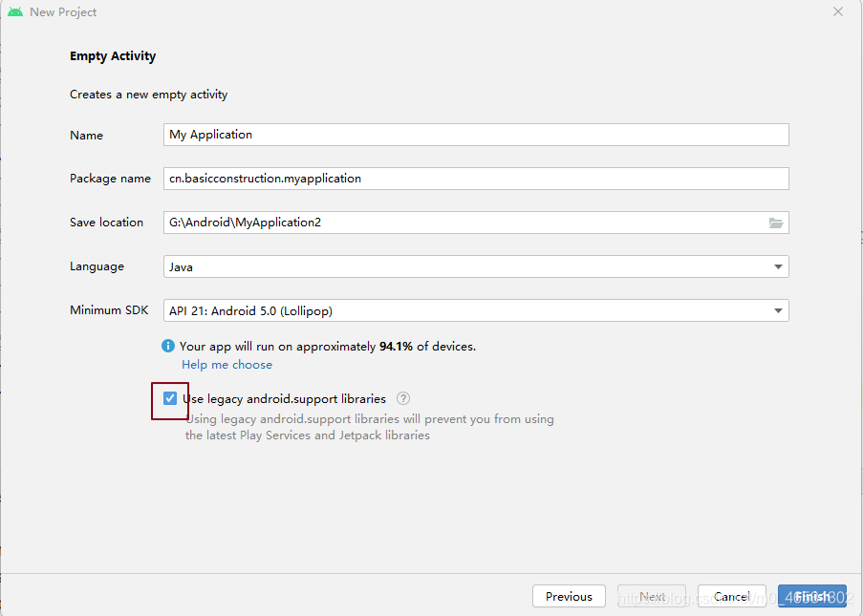Click the Creates a new empty activity text
The width and height of the screenshot is (863, 616).
(148, 95)
